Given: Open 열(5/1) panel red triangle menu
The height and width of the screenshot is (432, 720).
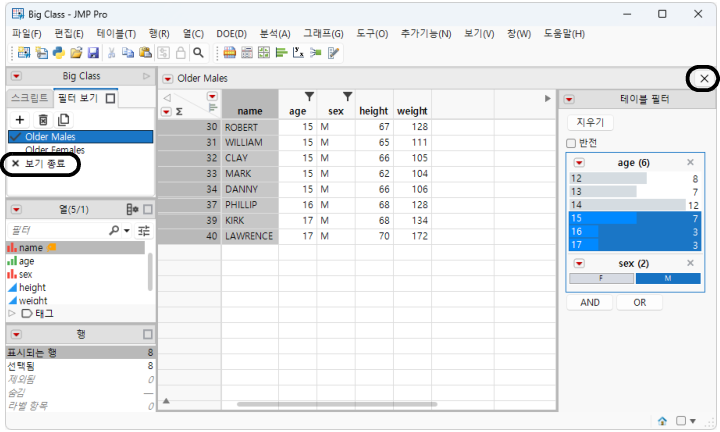Looking at the screenshot, I should click(x=17, y=210).
